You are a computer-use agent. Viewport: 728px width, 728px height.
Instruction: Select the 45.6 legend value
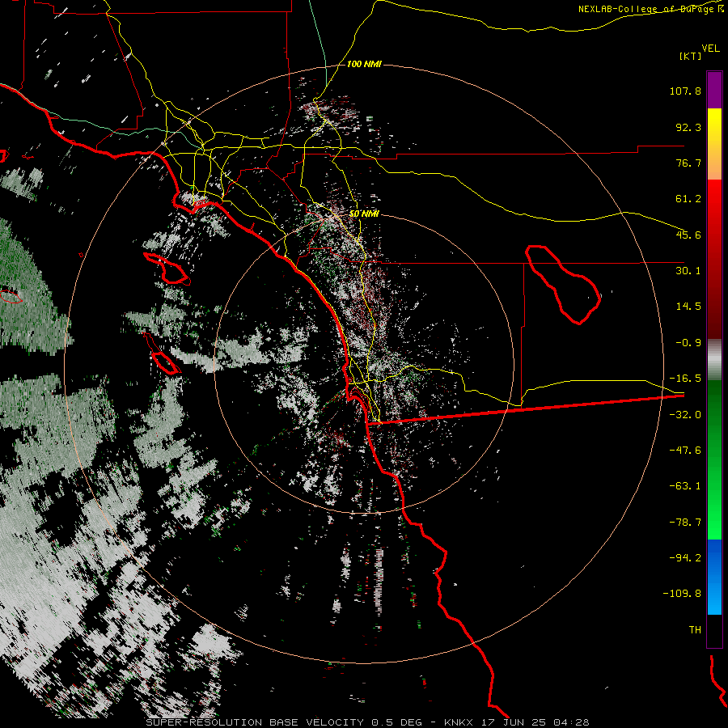[x=688, y=235]
